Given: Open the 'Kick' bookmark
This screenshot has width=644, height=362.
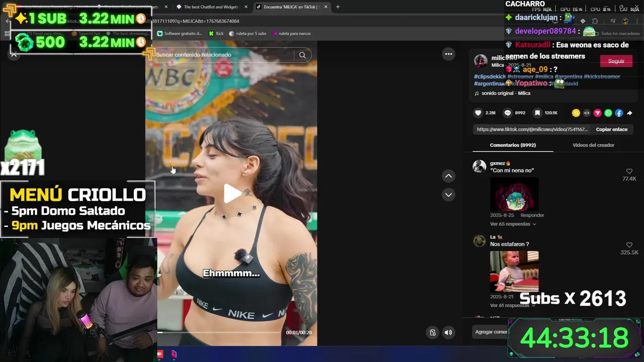Looking at the screenshot, I should [216, 34].
